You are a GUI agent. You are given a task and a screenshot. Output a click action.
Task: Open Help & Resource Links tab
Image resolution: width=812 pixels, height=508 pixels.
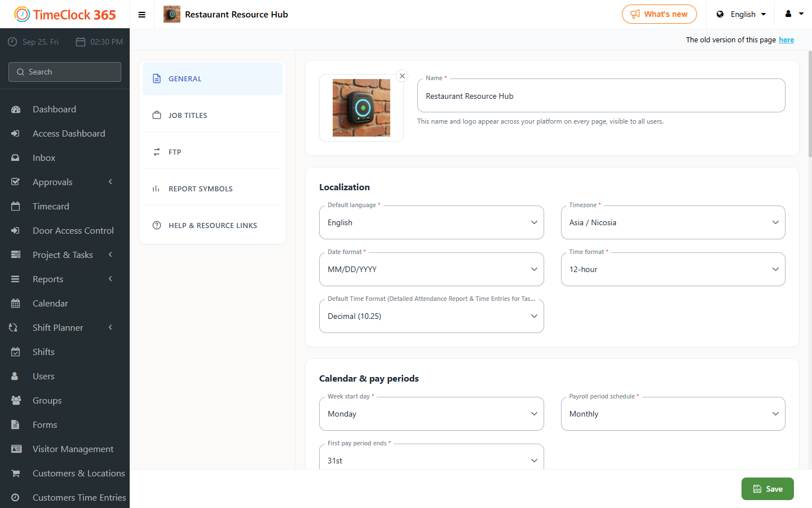tap(213, 225)
